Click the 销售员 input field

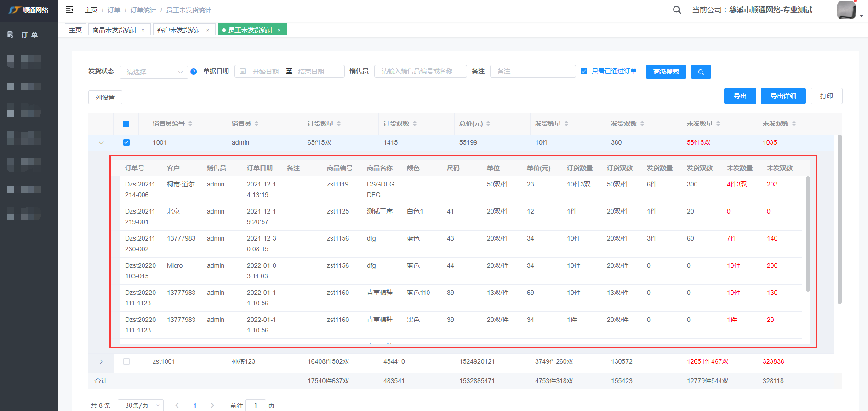pyautogui.click(x=420, y=71)
